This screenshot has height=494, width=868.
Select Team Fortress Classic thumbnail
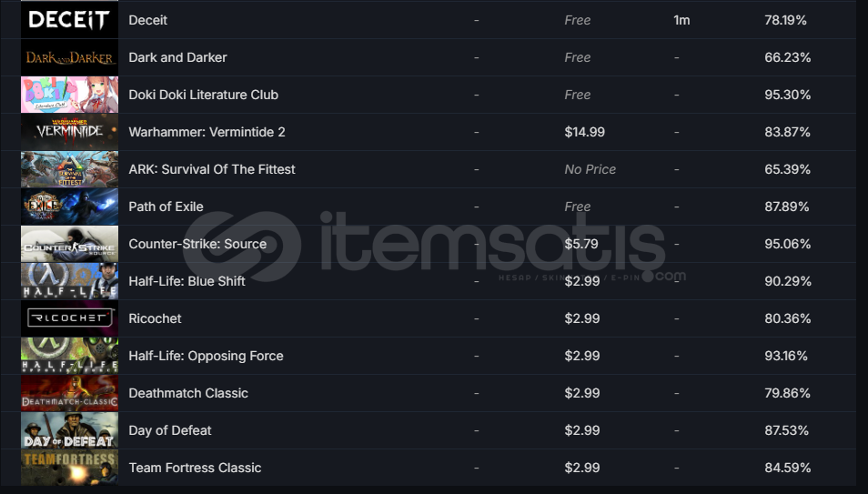tap(69, 468)
